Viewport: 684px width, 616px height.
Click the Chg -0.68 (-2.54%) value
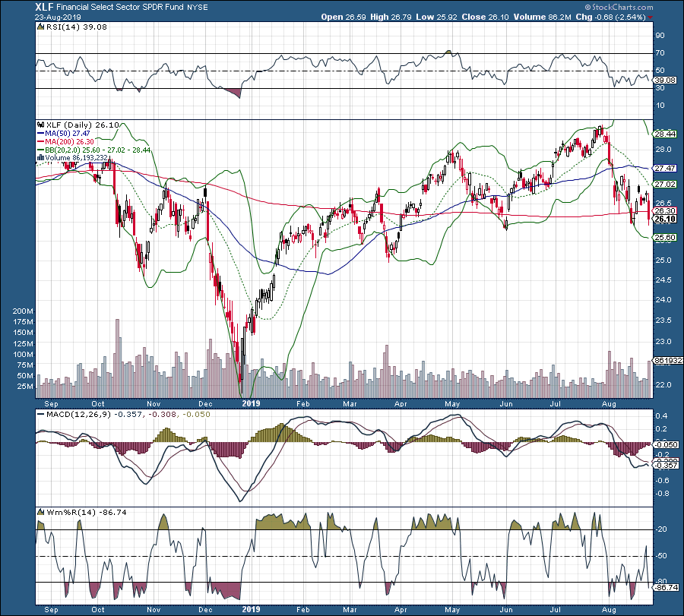(611, 17)
